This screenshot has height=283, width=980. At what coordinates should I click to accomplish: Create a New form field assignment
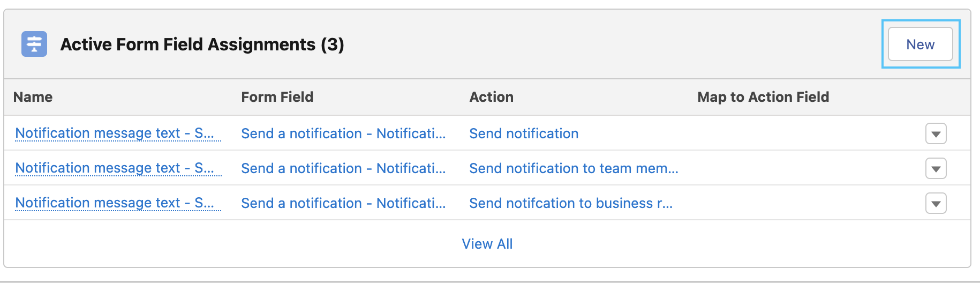(x=921, y=44)
